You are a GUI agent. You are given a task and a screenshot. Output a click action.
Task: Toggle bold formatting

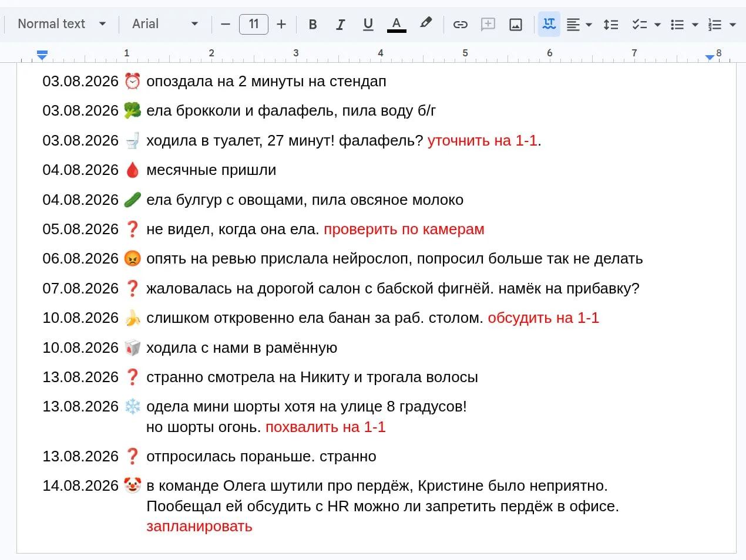click(313, 24)
